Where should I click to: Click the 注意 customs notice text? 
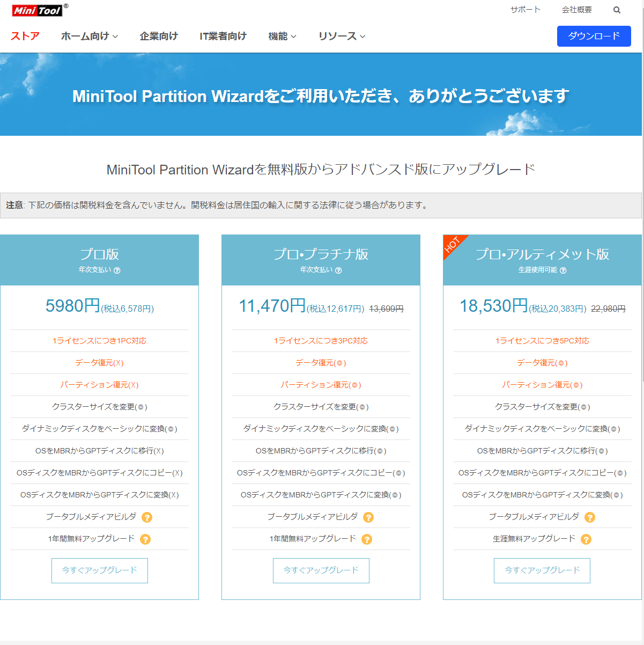pos(217,205)
